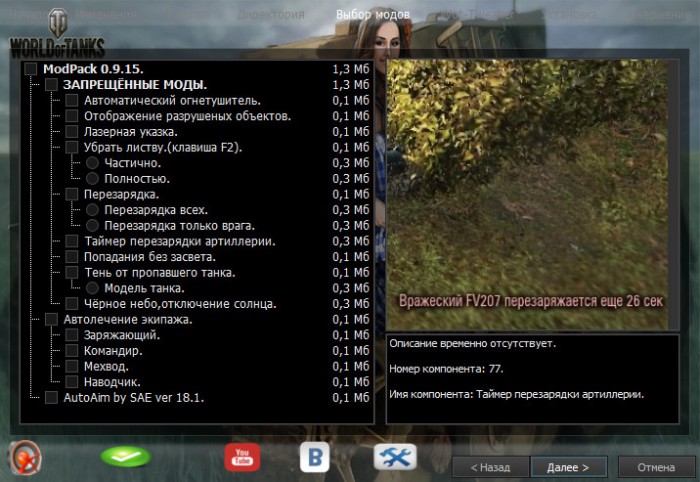Enable Лазерная указка checkbox
The image size is (700, 482).
coord(72,132)
